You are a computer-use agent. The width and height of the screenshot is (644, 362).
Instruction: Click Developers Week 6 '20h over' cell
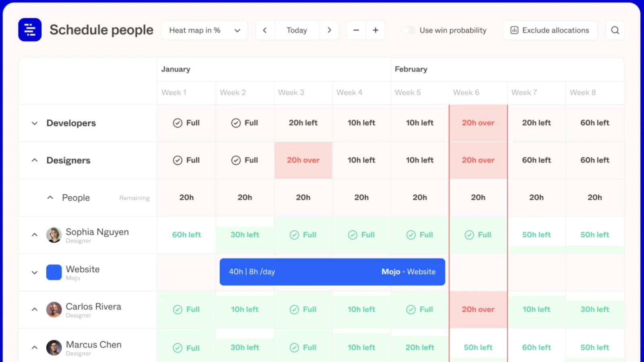pyautogui.click(x=478, y=123)
